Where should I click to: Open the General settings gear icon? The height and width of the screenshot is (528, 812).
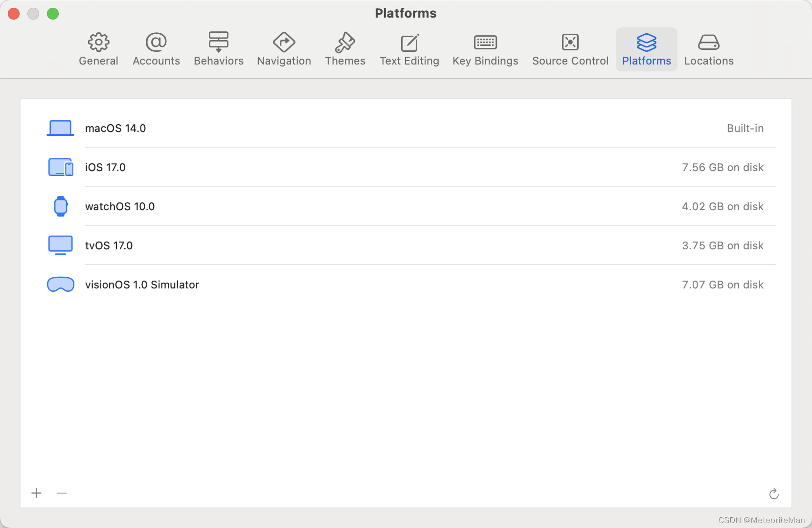(98, 43)
